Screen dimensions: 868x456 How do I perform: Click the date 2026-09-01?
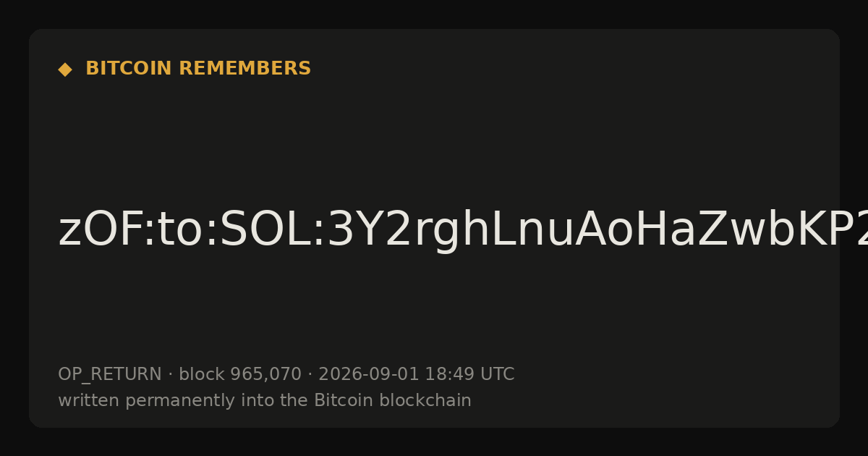click(x=369, y=374)
